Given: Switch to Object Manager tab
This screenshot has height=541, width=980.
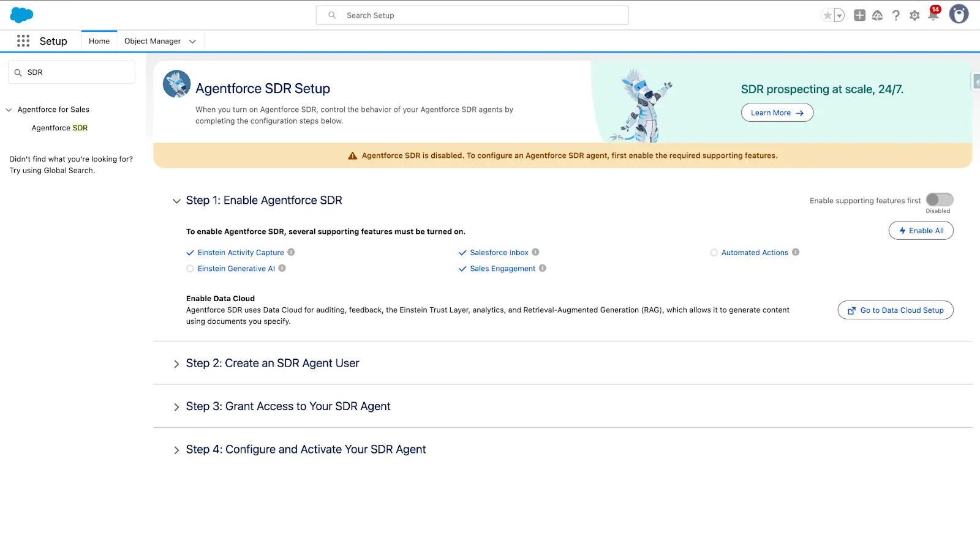Looking at the screenshot, I should pyautogui.click(x=153, y=41).
